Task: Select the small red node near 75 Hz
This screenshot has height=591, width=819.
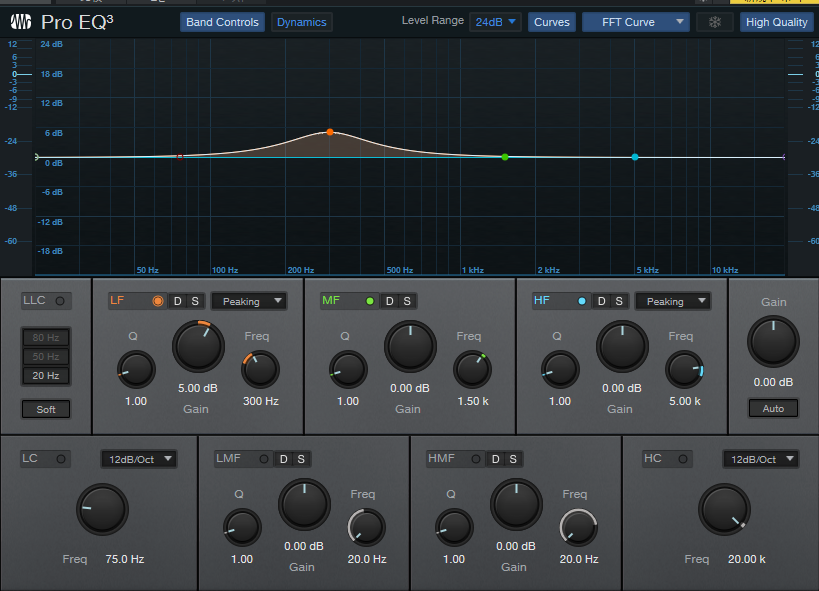Action: point(180,157)
